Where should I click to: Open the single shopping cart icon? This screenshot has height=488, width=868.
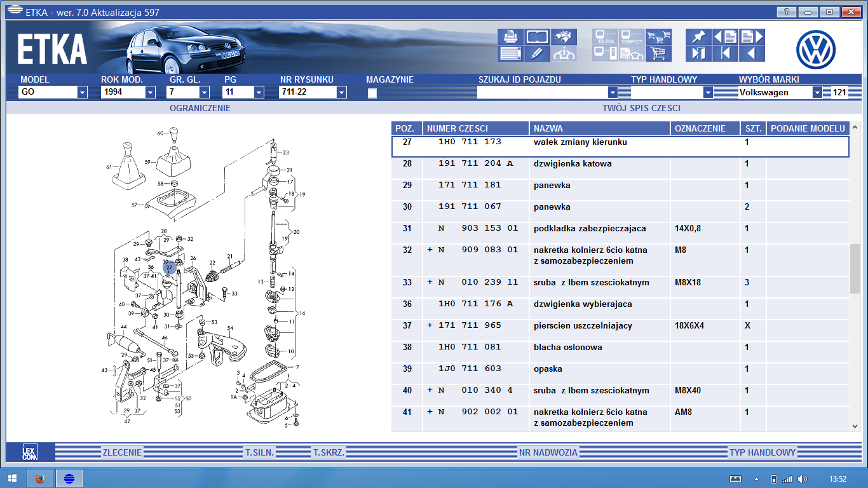[x=659, y=53]
